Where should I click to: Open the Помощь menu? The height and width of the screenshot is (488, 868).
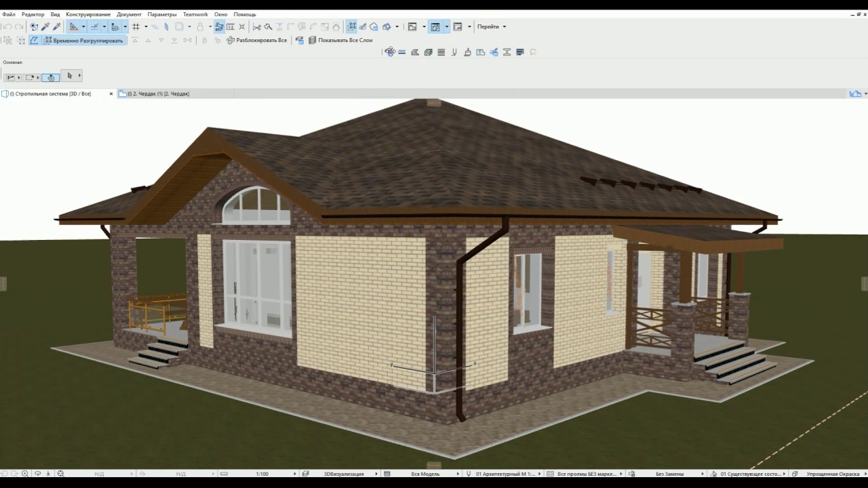point(245,14)
